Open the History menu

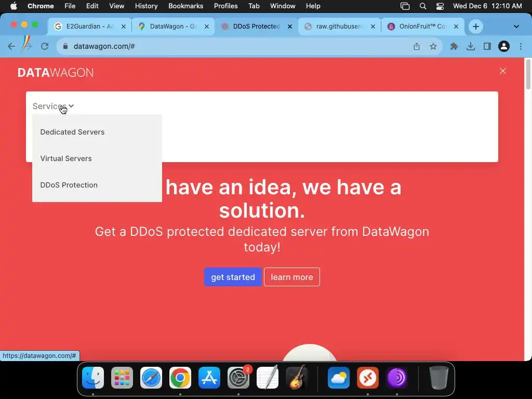tap(146, 6)
